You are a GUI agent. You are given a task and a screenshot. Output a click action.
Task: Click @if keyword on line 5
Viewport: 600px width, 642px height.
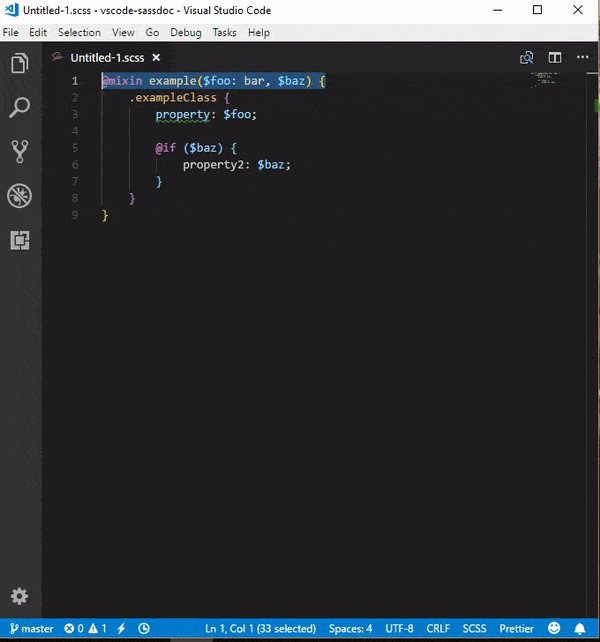click(165, 148)
